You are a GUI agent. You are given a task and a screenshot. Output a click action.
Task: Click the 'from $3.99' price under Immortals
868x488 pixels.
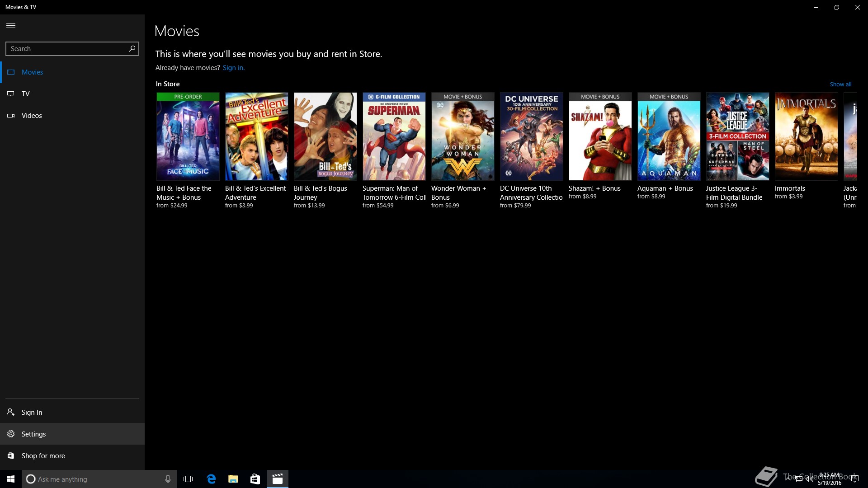pos(788,197)
